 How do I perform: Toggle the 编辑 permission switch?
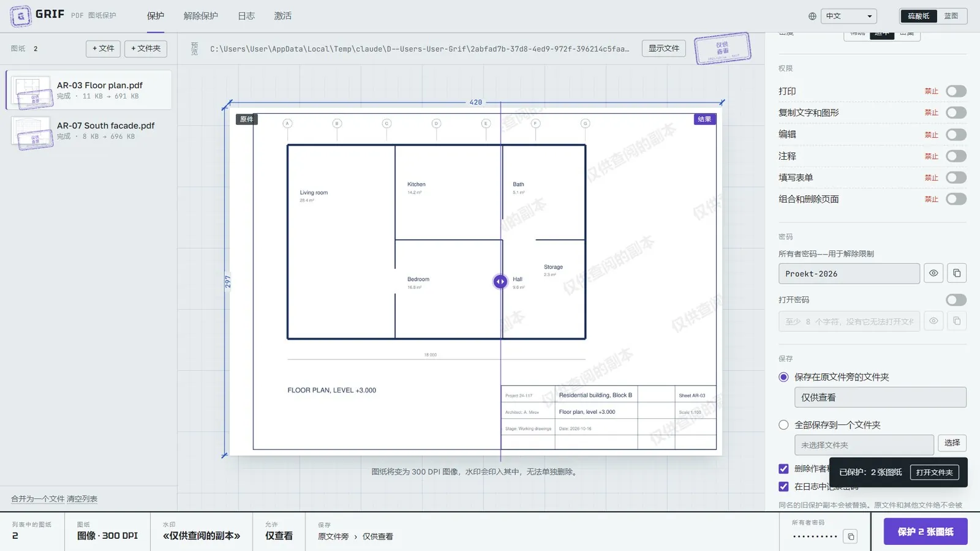click(x=956, y=135)
